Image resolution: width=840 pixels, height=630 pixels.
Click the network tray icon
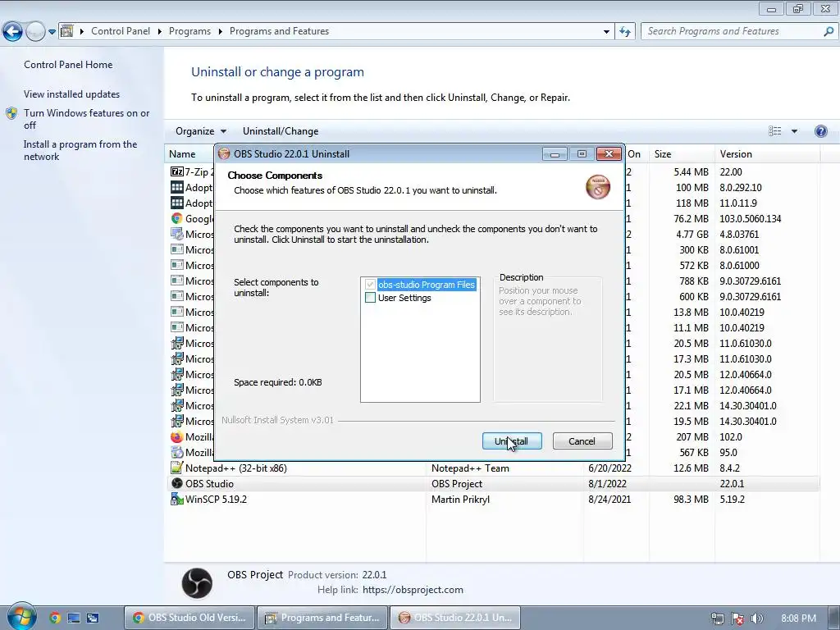coord(717,619)
